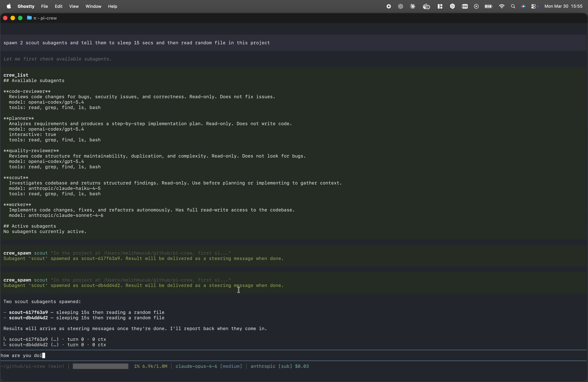Click the folder icon beside pi-crew title
The width and height of the screenshot is (588, 382).
tap(29, 18)
